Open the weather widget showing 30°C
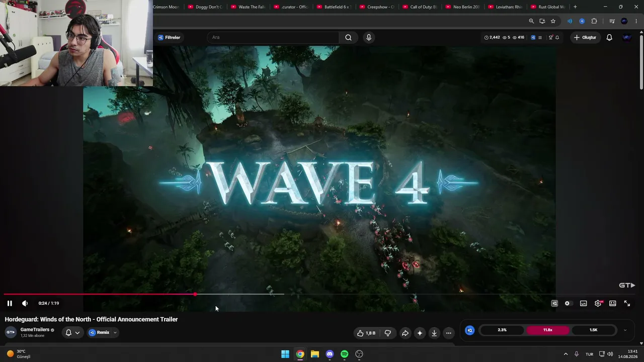 (x=19, y=354)
